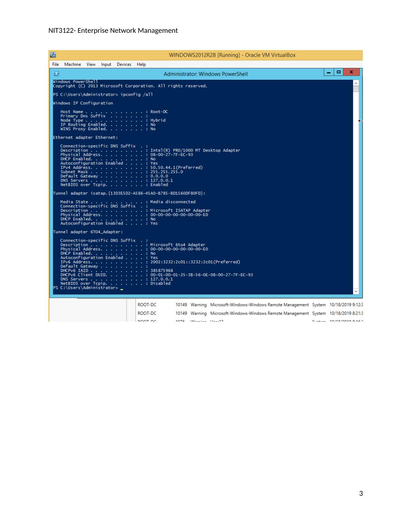Viewport: 411px width, 532px height.
Task: Select the warning event logged at 8:21
Action: 249,313
